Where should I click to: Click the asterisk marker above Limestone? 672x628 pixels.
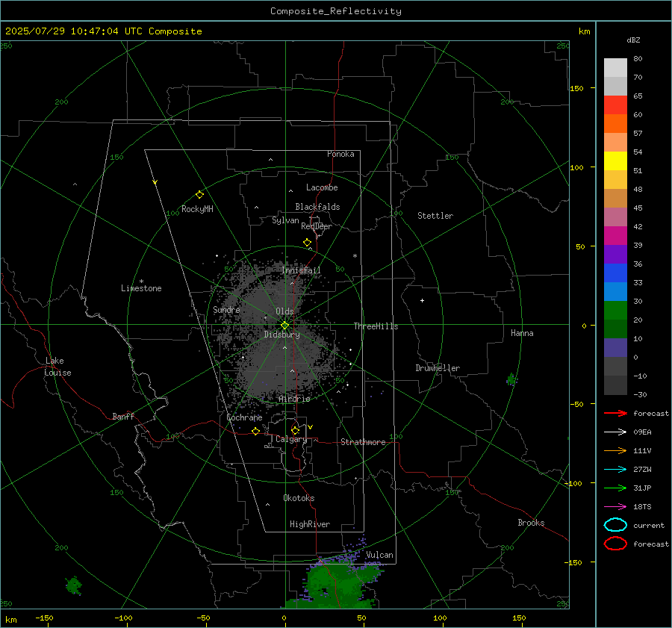tap(141, 282)
